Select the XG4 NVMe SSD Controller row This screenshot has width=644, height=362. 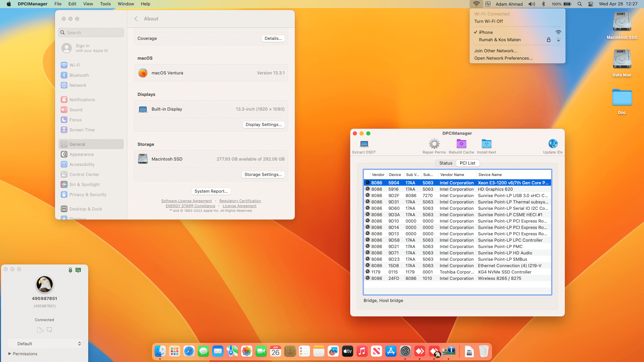[457, 272]
